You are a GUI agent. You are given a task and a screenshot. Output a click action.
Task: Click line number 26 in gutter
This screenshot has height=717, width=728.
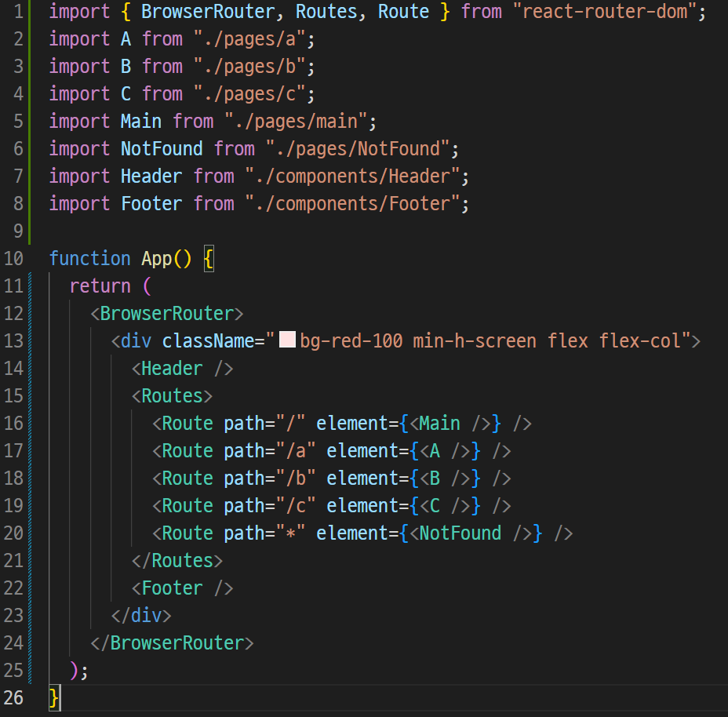tap(13, 697)
